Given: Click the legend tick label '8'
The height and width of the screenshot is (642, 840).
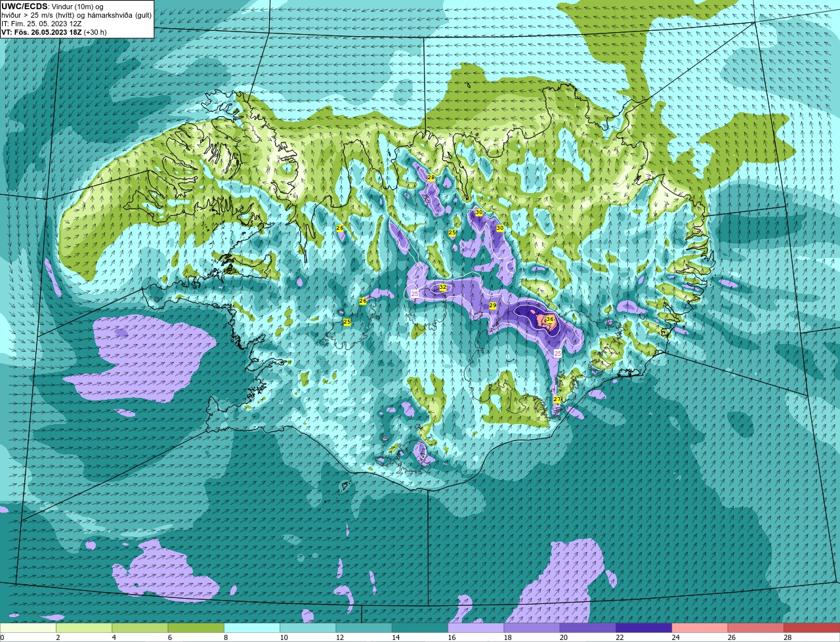Looking at the screenshot, I should (225, 637).
